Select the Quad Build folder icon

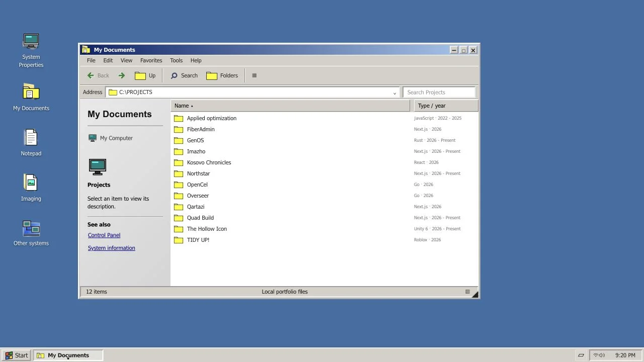[x=179, y=218]
